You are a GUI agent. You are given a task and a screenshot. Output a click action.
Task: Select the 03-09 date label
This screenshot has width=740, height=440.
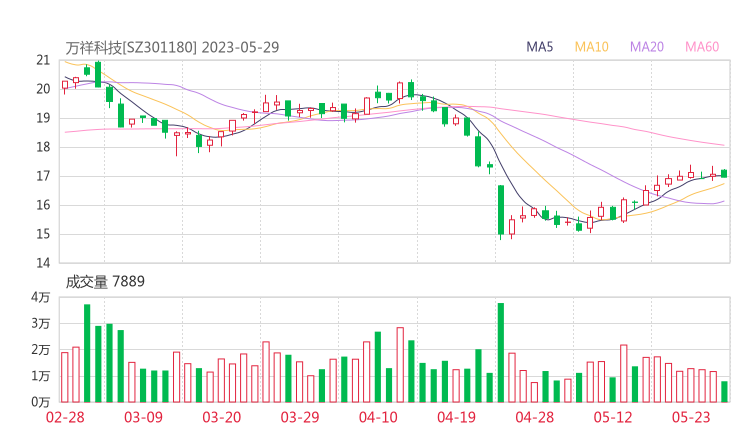tap(143, 417)
